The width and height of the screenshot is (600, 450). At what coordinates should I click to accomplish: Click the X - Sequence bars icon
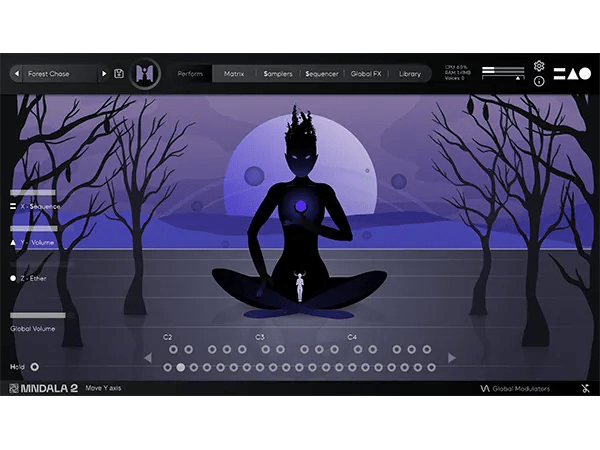[13, 206]
